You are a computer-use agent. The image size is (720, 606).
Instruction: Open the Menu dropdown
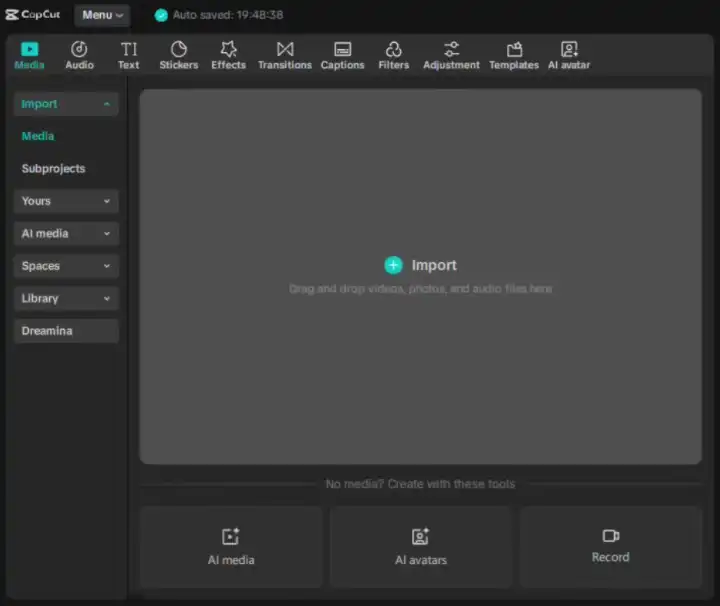102,15
